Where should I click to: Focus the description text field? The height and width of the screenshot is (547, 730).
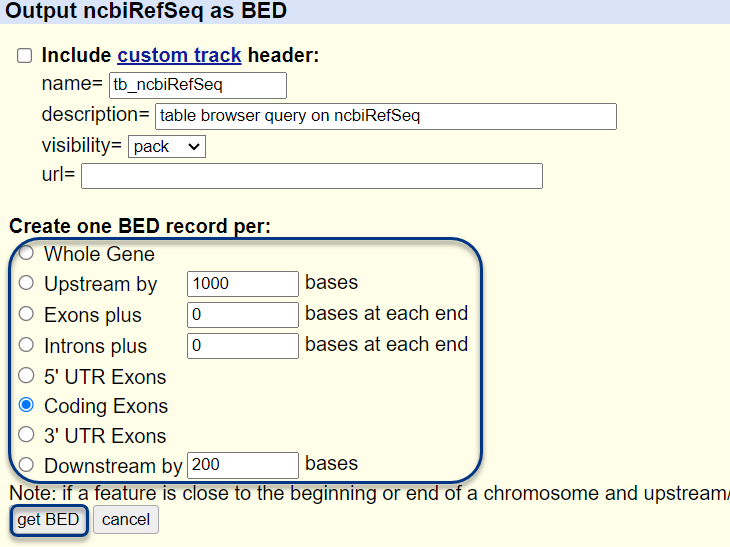click(x=385, y=116)
